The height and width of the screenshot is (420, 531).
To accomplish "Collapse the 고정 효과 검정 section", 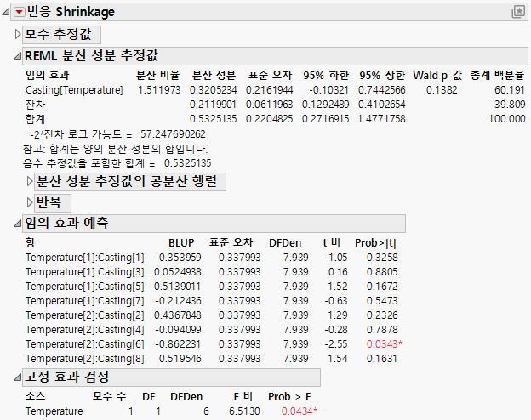I will coord(17,377).
